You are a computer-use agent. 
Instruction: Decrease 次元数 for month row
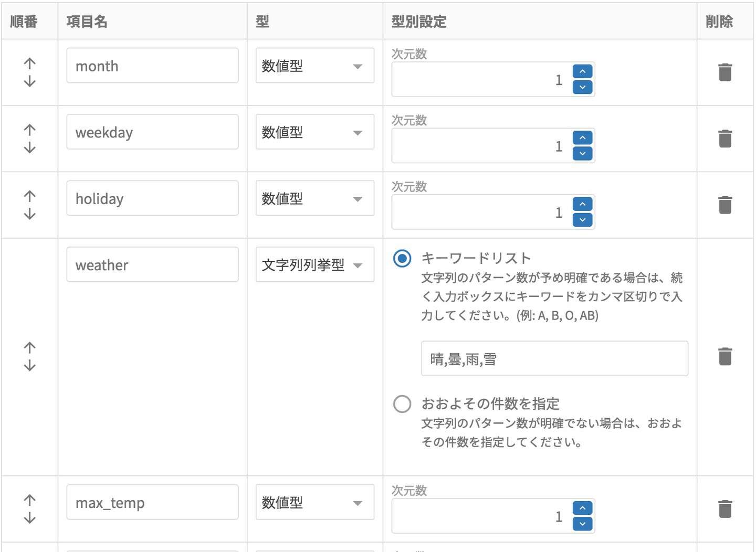pyautogui.click(x=583, y=87)
